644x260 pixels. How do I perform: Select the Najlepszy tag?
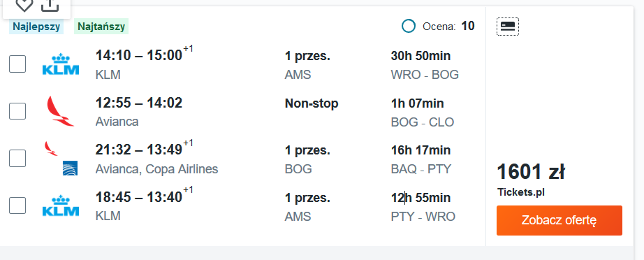click(36, 27)
